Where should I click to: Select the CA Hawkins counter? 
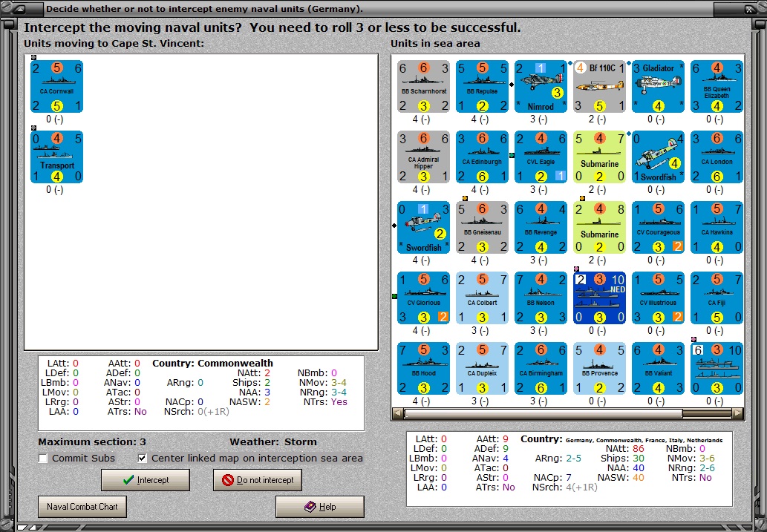(x=717, y=227)
